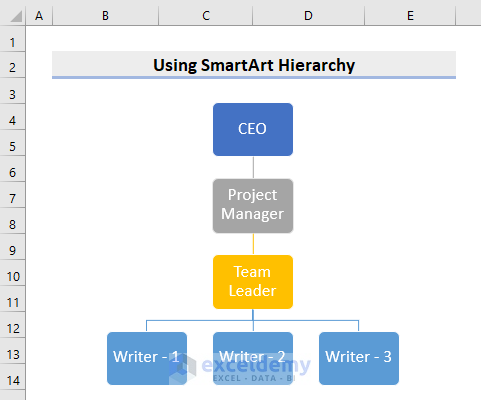Select row 11 header
This screenshot has height=400, width=481.
click(x=13, y=299)
